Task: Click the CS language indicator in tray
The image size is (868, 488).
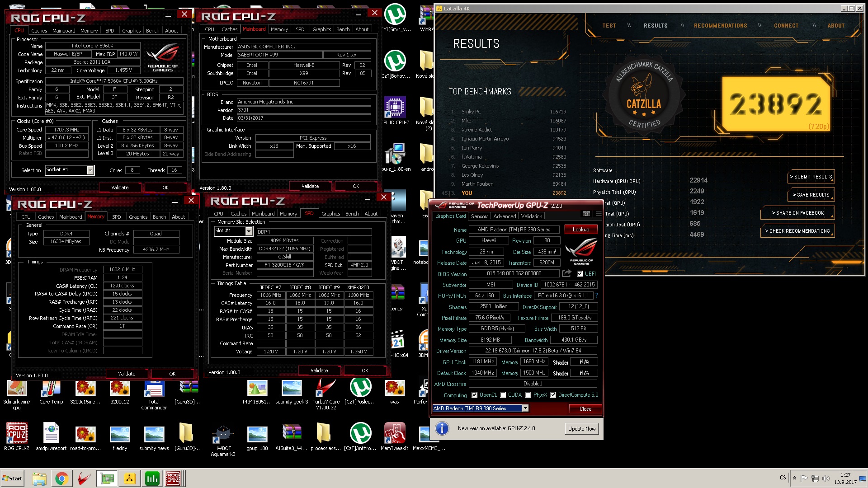Action: click(783, 478)
